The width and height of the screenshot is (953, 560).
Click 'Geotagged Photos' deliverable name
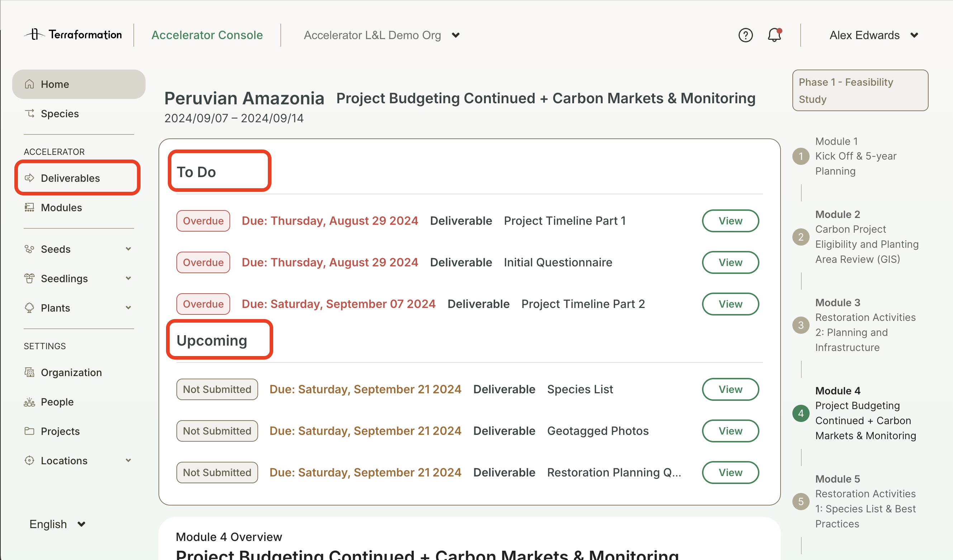click(x=598, y=431)
